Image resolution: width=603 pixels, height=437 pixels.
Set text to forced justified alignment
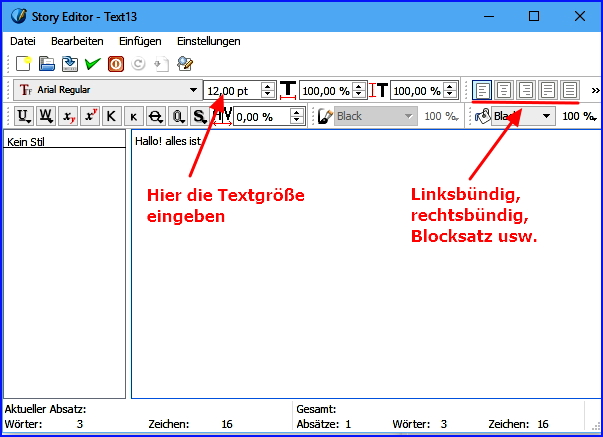point(570,90)
